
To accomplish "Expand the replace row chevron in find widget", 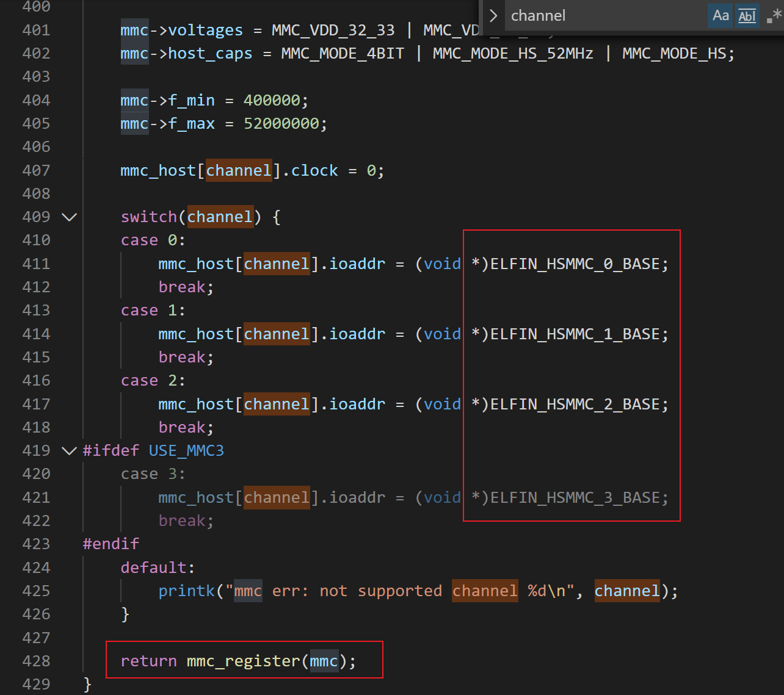I will pyautogui.click(x=493, y=16).
